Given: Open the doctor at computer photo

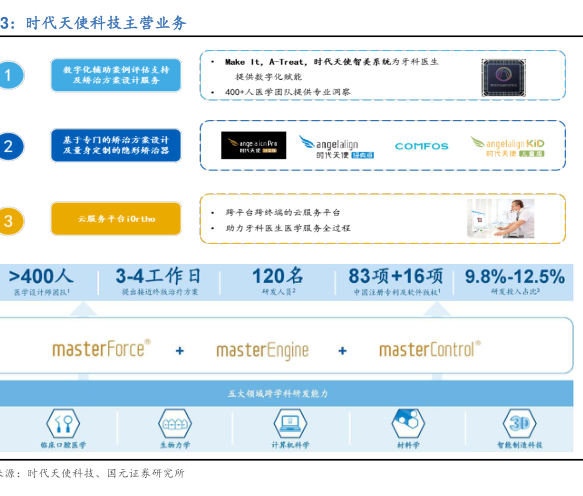Looking at the screenshot, I should [501, 218].
